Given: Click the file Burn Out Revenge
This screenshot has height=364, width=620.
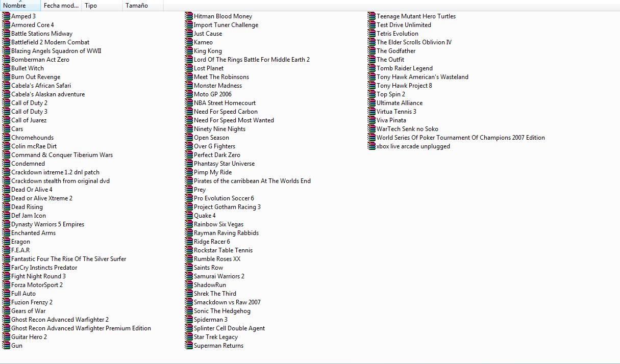Looking at the screenshot, I should [36, 77].
